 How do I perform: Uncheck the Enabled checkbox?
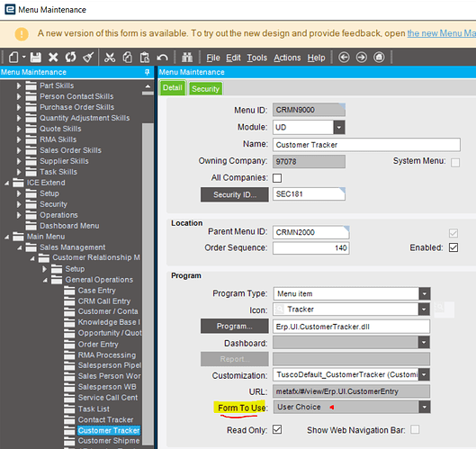454,247
